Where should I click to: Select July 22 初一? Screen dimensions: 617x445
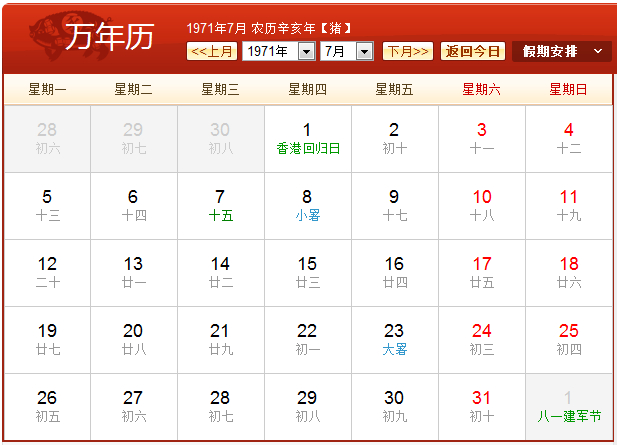tap(308, 340)
